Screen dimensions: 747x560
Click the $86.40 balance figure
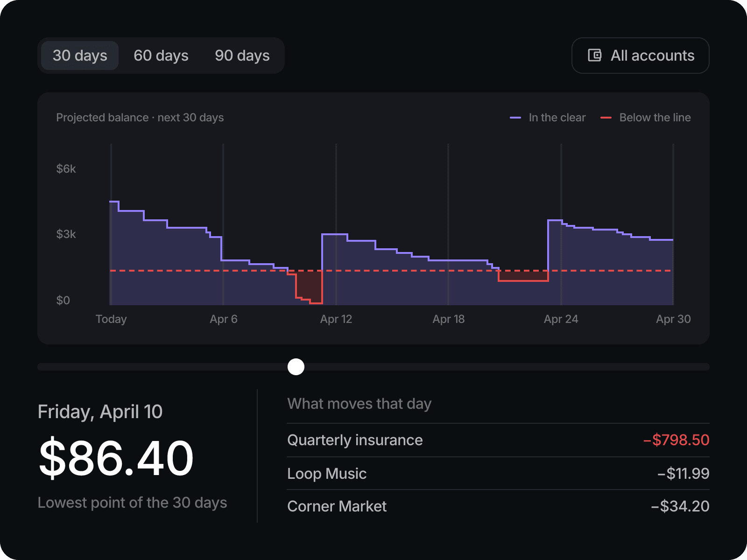point(116,458)
